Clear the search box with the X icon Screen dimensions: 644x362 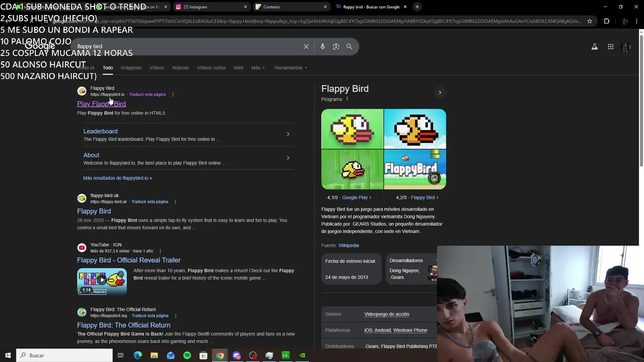(x=306, y=46)
